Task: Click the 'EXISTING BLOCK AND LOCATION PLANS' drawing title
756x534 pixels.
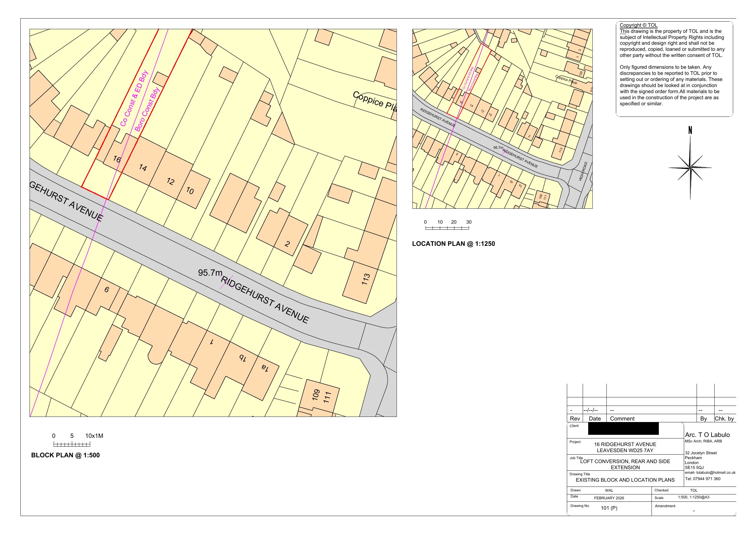Action: pos(625,480)
